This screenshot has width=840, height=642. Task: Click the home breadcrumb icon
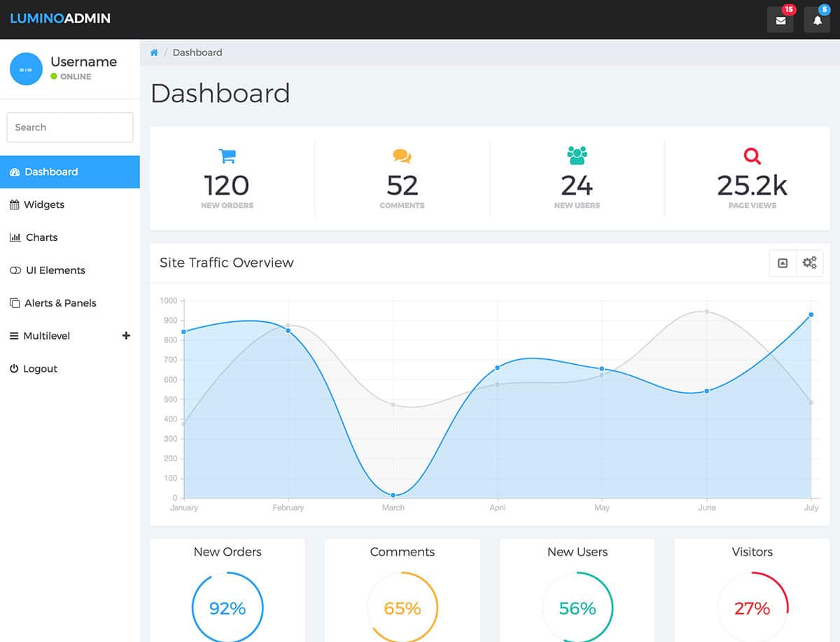tap(154, 53)
